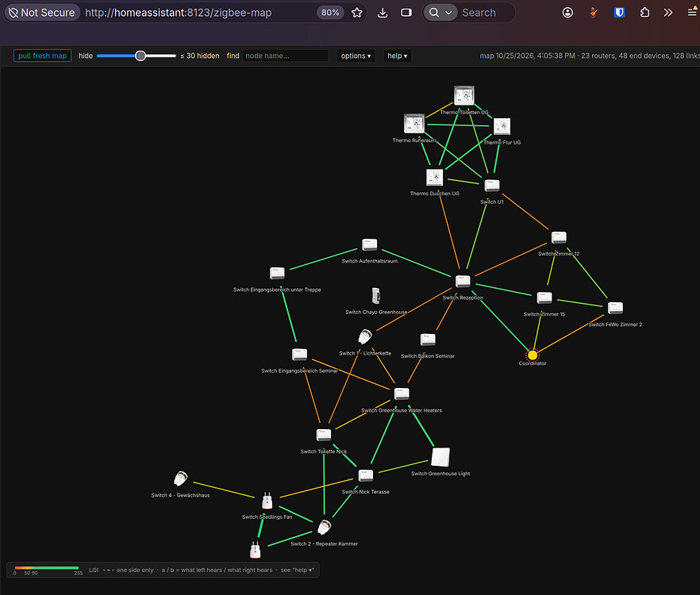The height and width of the screenshot is (595, 700).
Task: Open the options dropdown menu
Action: point(356,56)
